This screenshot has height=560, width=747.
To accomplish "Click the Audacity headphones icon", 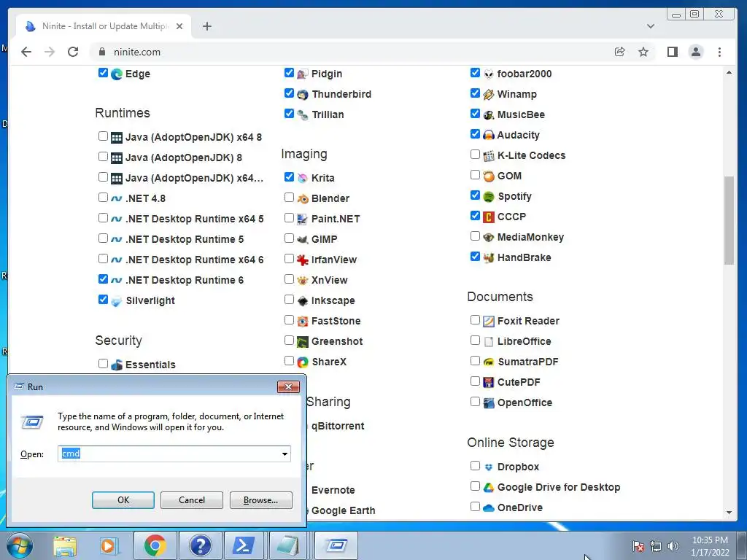I will [x=488, y=135].
